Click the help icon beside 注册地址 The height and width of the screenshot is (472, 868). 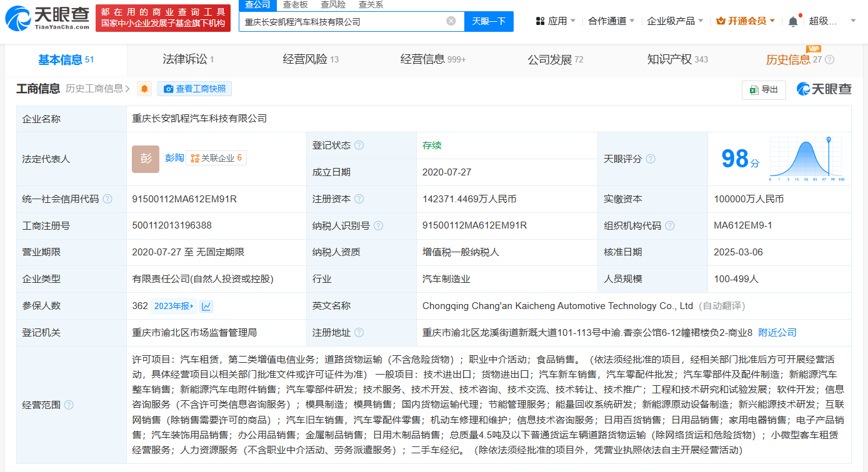359,333
